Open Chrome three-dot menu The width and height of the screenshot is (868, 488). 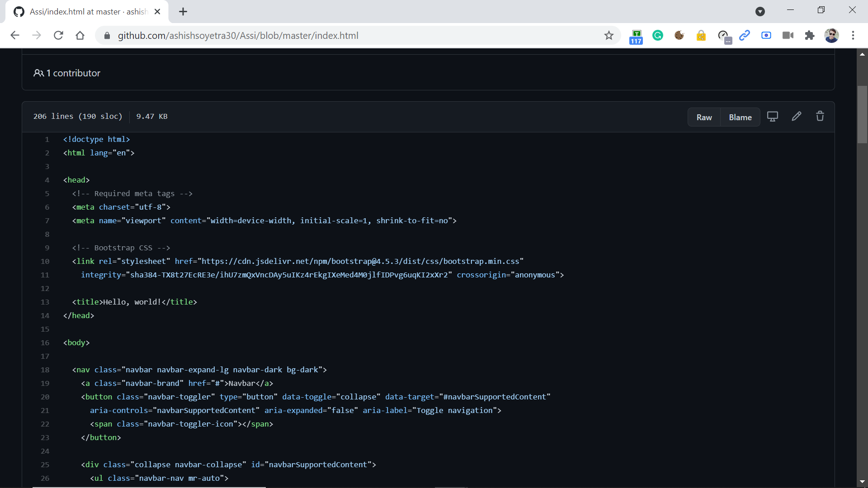853,36
